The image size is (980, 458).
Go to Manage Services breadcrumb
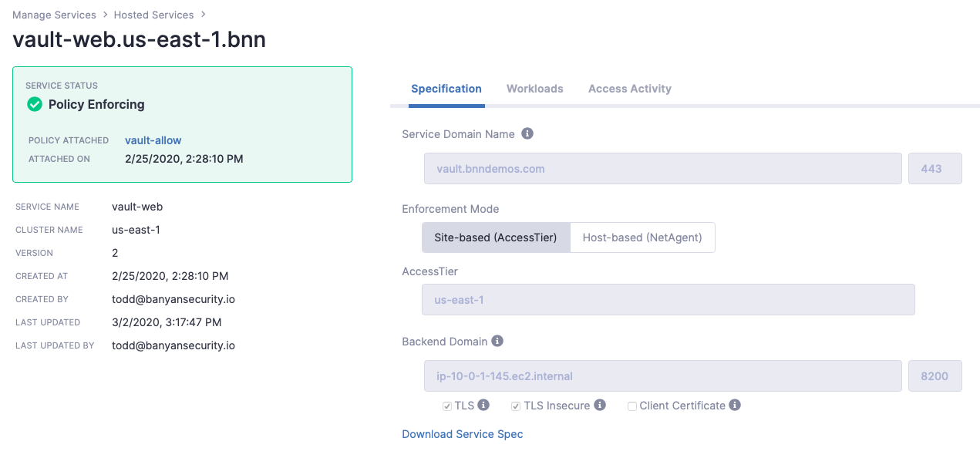(54, 15)
